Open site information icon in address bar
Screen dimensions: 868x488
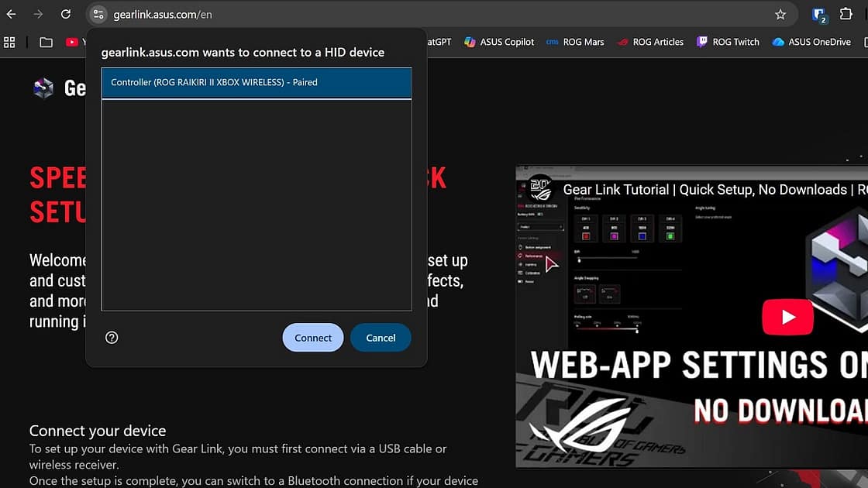coord(97,14)
